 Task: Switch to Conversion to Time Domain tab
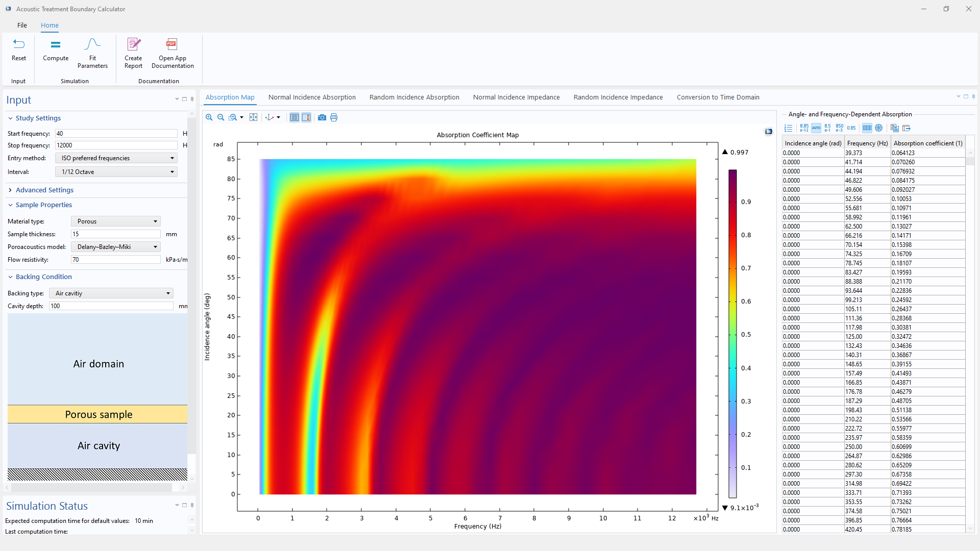(718, 97)
